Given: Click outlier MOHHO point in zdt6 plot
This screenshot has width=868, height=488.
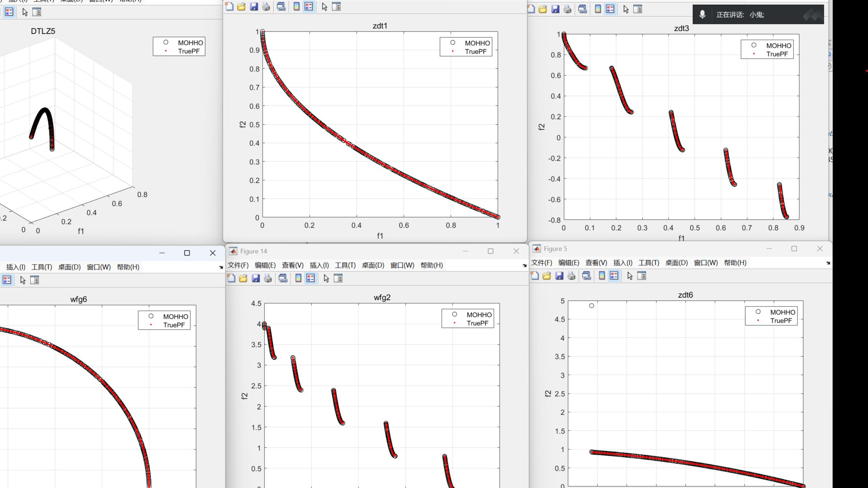Looking at the screenshot, I should 592,306.
